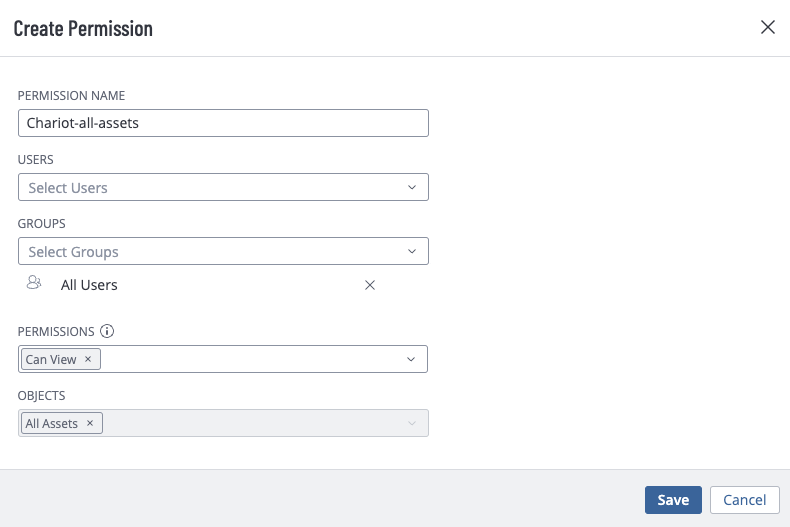Click the empty area of Permissions field
This screenshot has height=527, width=790.
[252, 359]
